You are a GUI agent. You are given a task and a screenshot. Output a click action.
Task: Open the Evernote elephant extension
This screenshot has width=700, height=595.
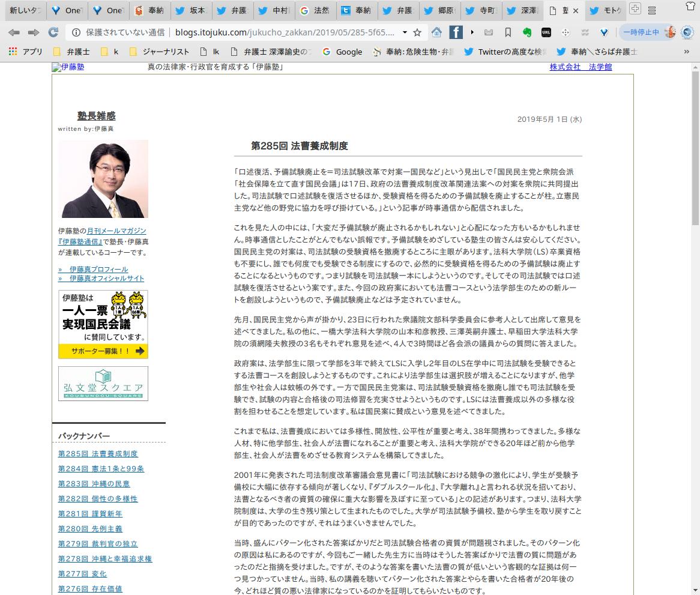pyautogui.click(x=527, y=32)
